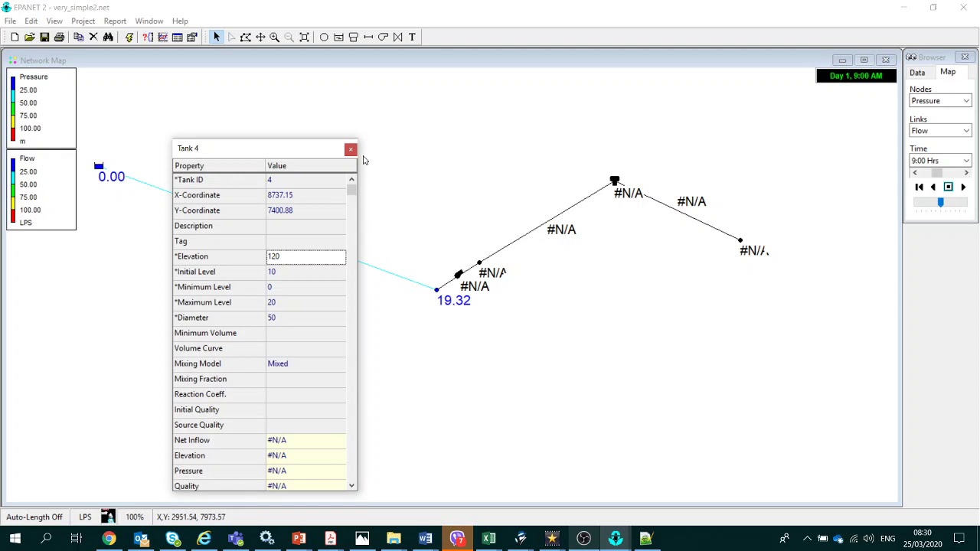This screenshot has width=980, height=551.
Task: Select the Maximum Level value 20
Action: tap(305, 302)
